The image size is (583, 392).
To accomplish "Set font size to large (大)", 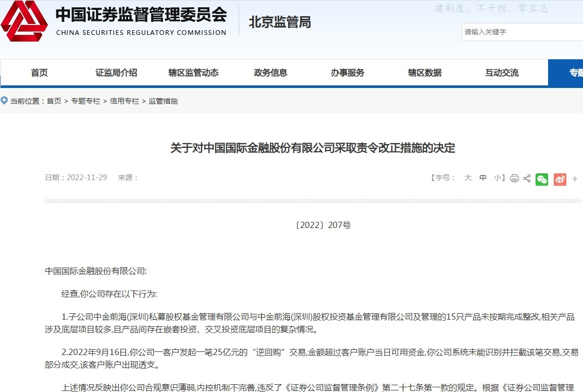I will [468, 178].
